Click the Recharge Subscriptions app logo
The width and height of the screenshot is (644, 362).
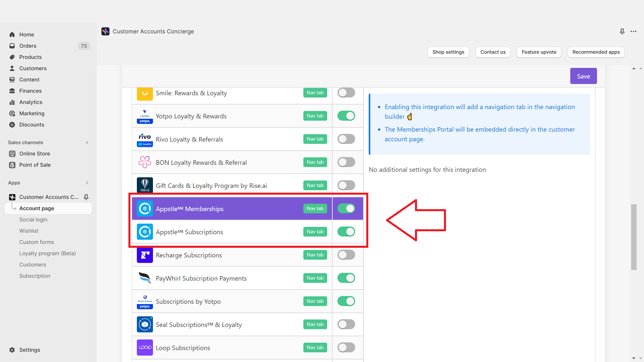click(145, 255)
